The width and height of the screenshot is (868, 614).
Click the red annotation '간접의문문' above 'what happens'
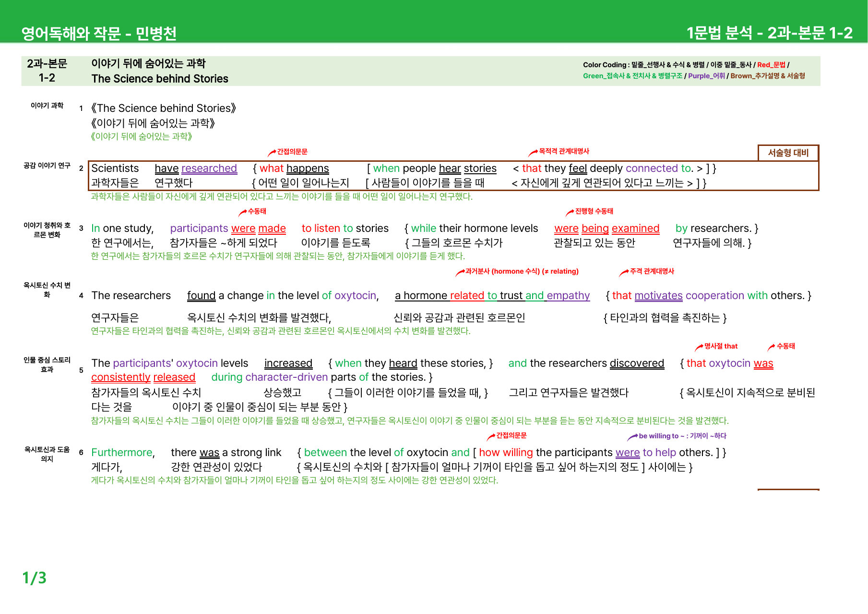pyautogui.click(x=292, y=152)
